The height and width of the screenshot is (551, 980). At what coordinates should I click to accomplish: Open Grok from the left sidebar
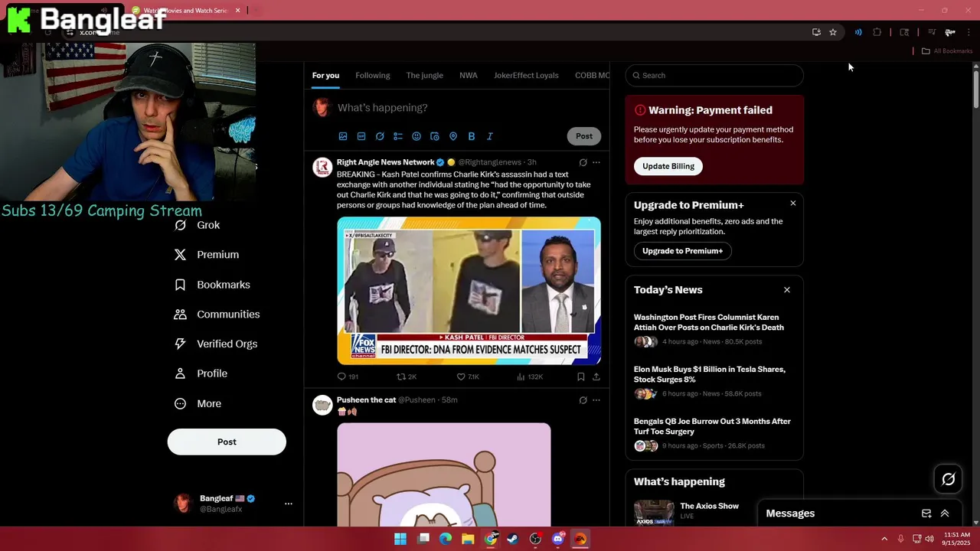(x=198, y=225)
